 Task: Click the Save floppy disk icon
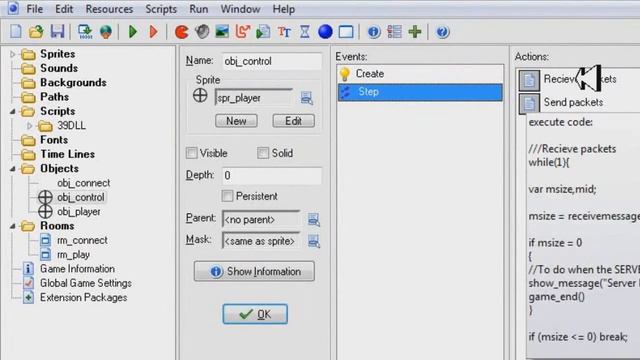click(x=58, y=31)
